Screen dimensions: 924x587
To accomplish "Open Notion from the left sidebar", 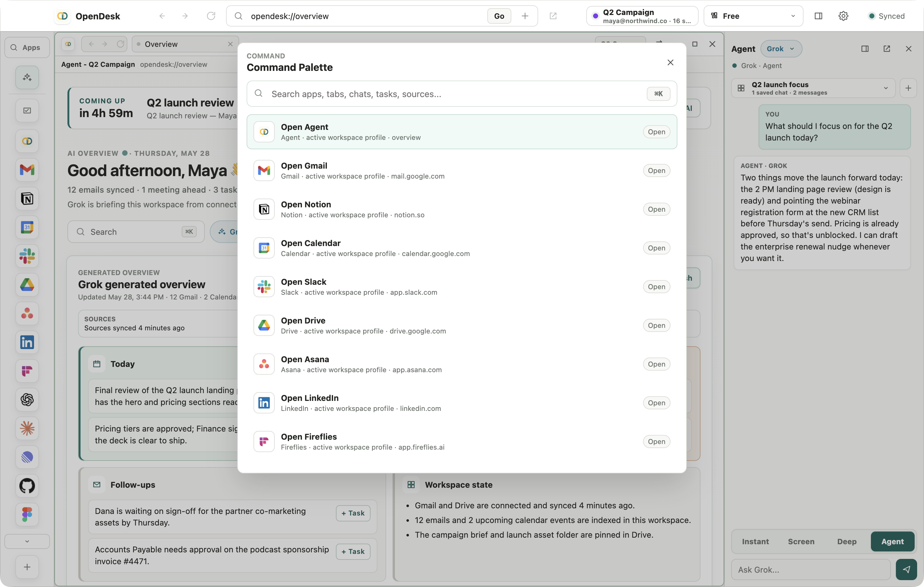I will (x=27, y=199).
